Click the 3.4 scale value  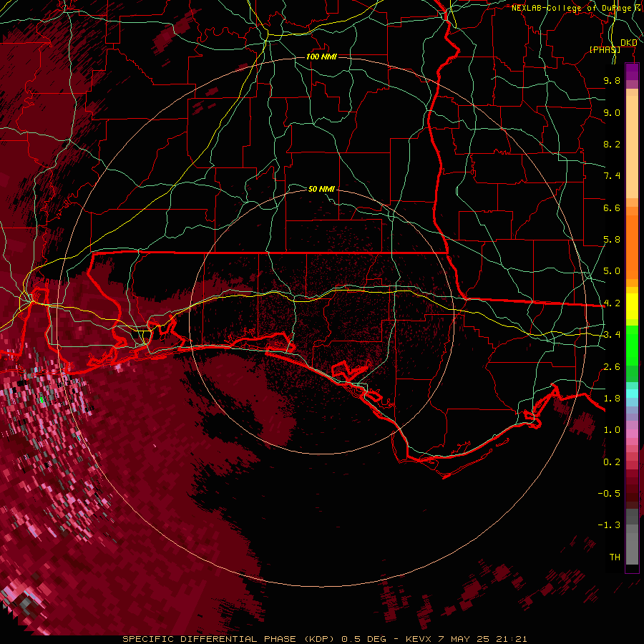612,335
